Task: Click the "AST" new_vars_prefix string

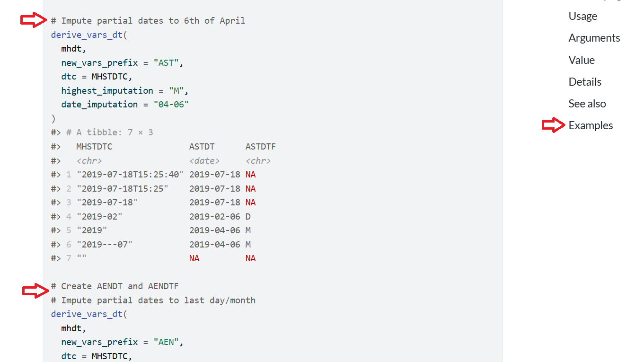Action: [166, 62]
